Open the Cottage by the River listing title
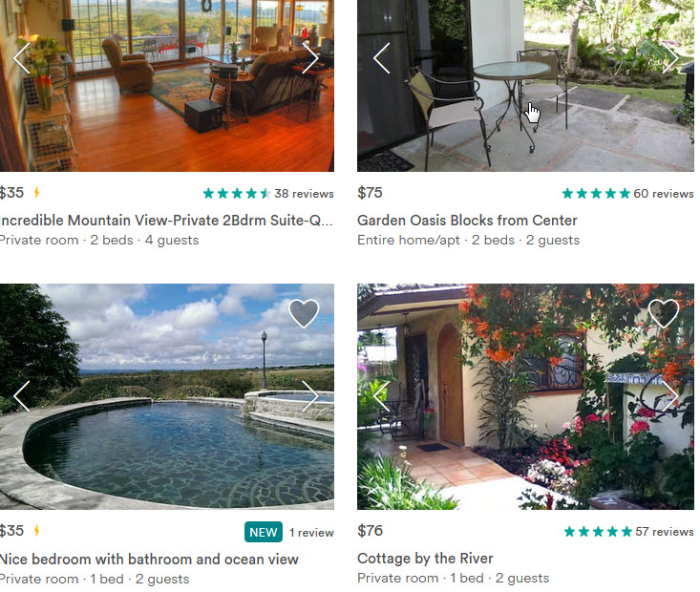 tap(425, 559)
